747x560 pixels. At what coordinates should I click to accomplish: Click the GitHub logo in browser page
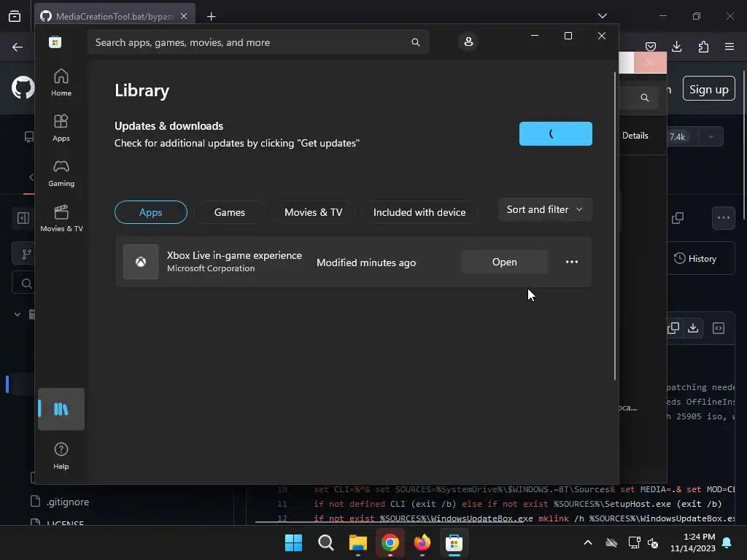point(23,88)
